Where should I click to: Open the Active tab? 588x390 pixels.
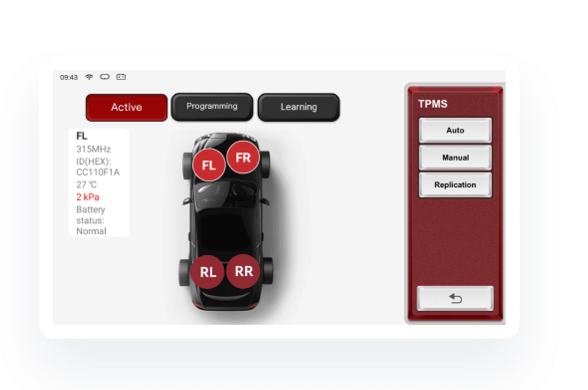click(x=126, y=107)
